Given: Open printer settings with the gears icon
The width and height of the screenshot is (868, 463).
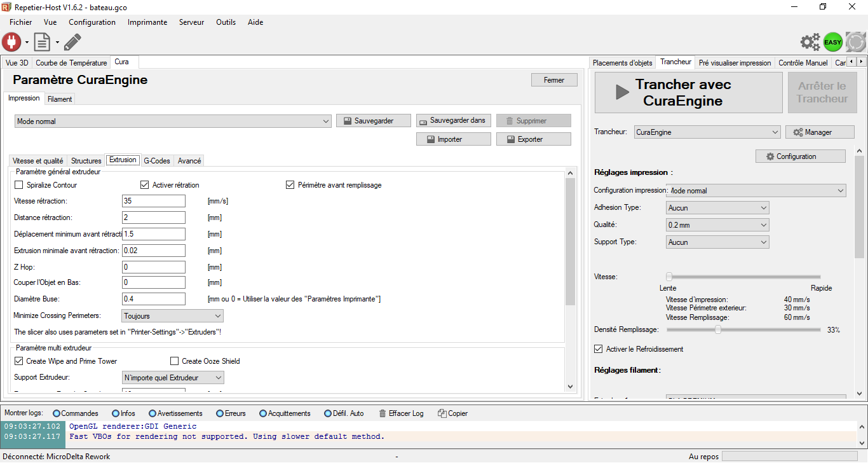Looking at the screenshot, I should coord(810,42).
